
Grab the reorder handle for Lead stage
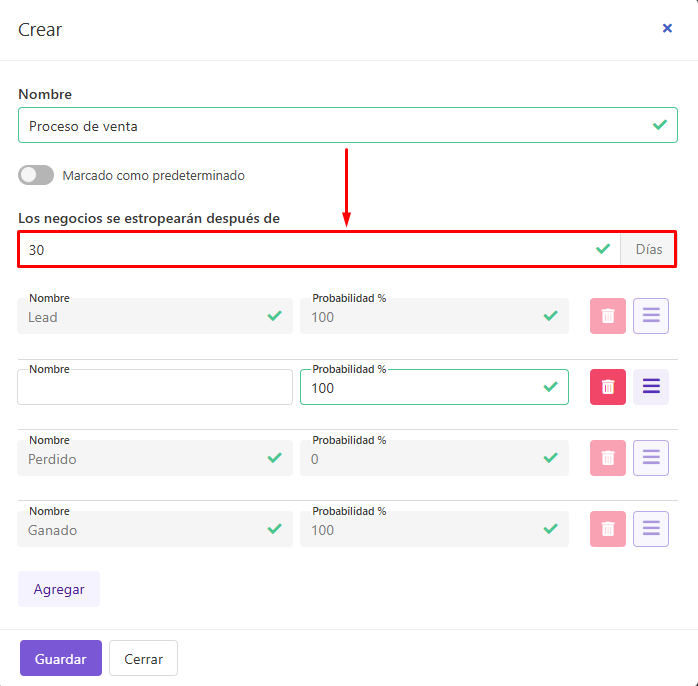[651, 316]
